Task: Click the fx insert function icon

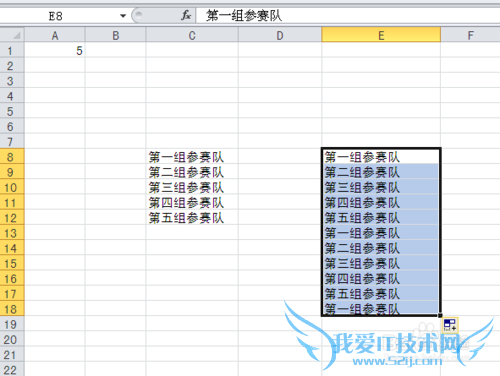Action: pyautogui.click(x=186, y=15)
